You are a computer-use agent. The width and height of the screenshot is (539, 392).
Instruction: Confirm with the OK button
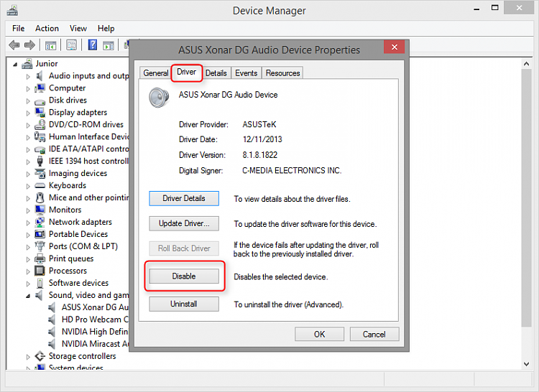pyautogui.click(x=319, y=335)
